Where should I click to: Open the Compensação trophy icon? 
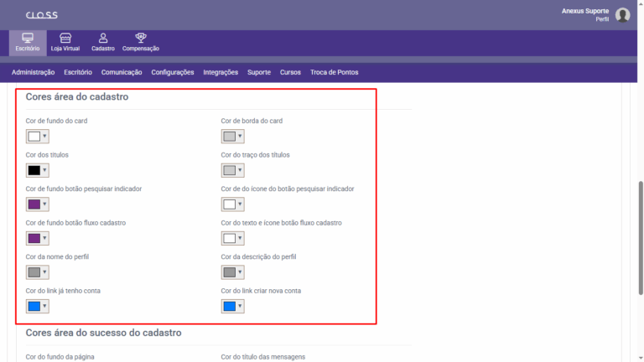tap(141, 39)
